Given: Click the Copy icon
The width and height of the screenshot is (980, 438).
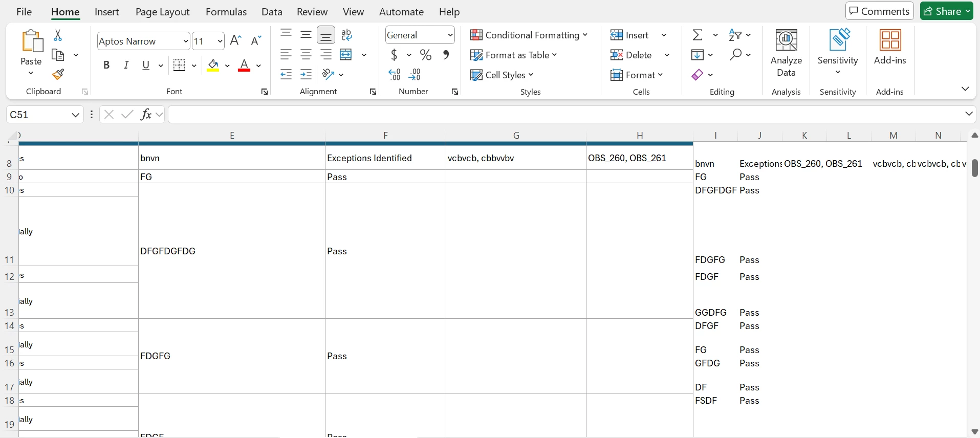Looking at the screenshot, I should [x=58, y=55].
